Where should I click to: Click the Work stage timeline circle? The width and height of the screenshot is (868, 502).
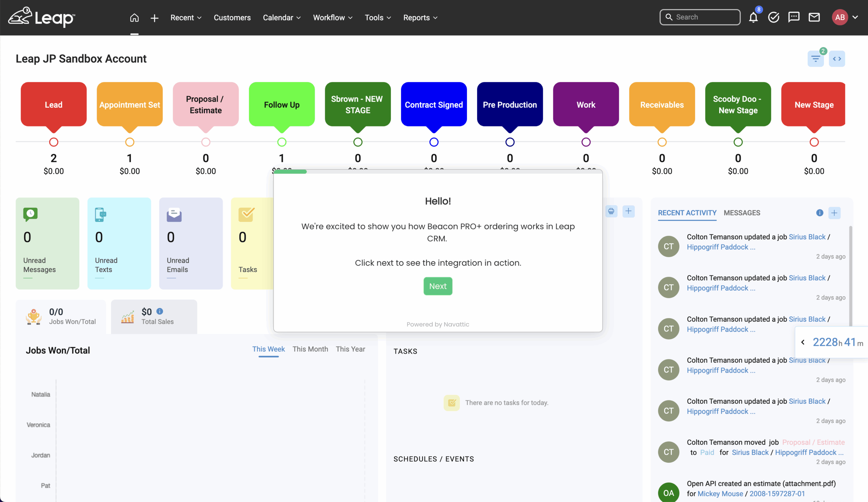tap(586, 142)
